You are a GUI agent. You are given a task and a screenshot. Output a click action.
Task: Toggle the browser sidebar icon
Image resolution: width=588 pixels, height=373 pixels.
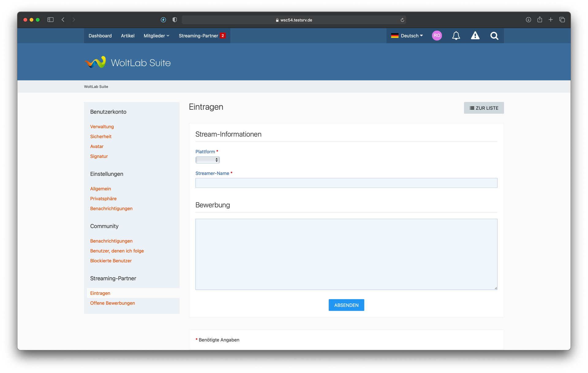pyautogui.click(x=51, y=20)
